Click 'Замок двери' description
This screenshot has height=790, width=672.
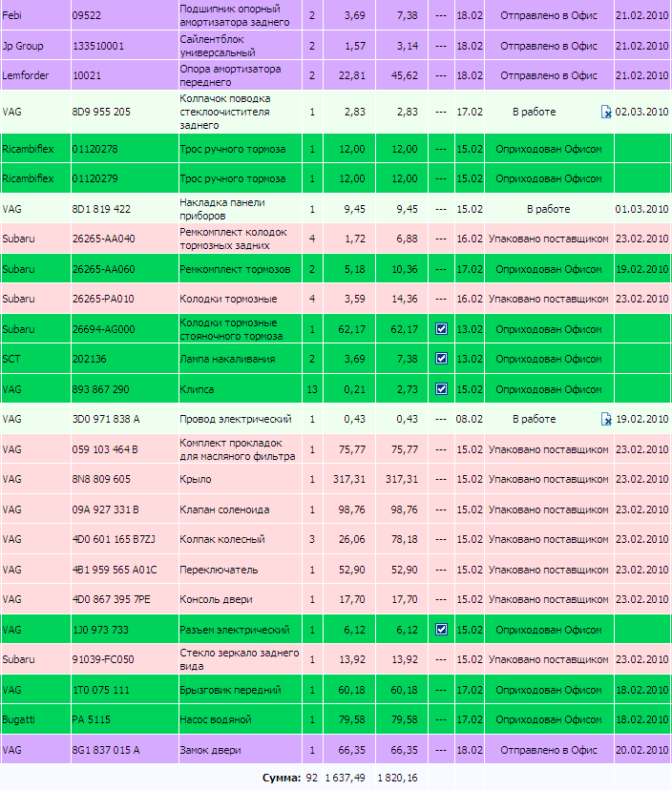click(210, 750)
